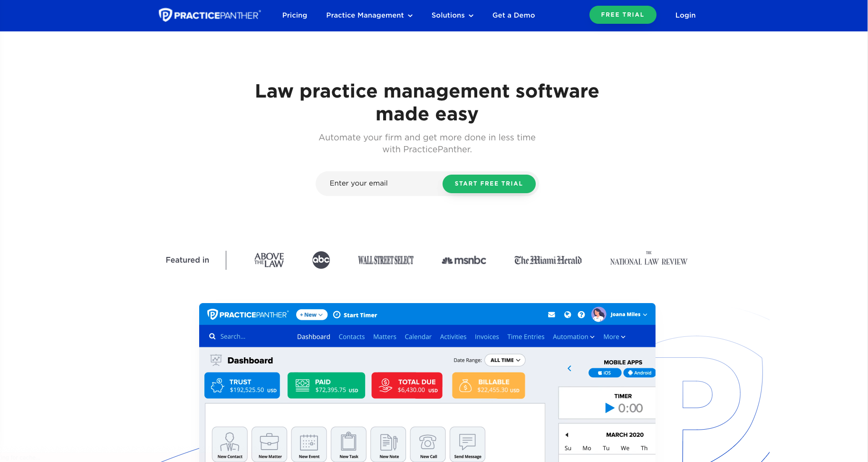
Task: Click the search magnifier icon
Action: coord(212,336)
